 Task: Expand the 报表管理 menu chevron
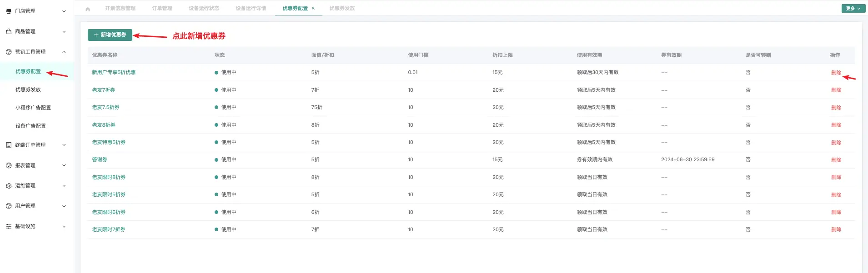point(64,165)
